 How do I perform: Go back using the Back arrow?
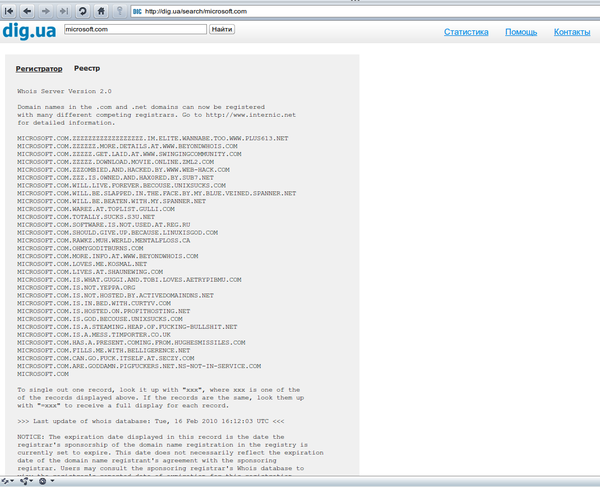tap(27, 11)
